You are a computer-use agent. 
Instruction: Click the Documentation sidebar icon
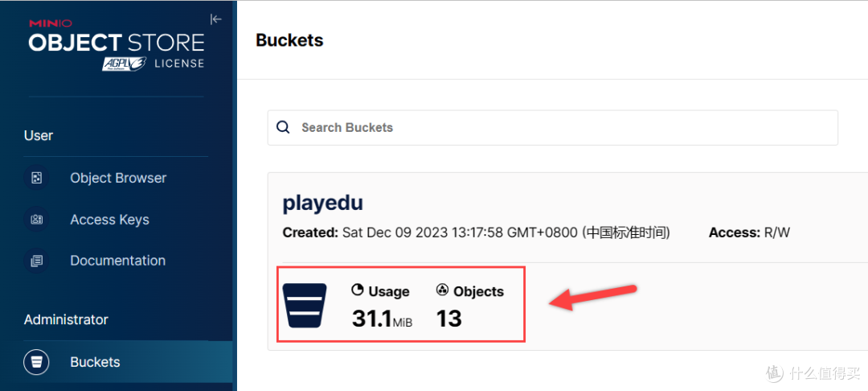[x=37, y=261]
